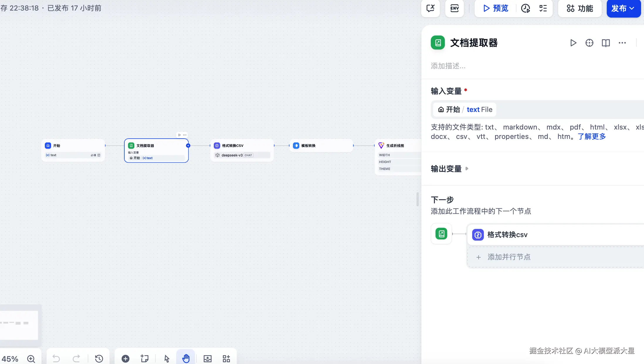Click the locate node crosshair icon

click(x=589, y=43)
